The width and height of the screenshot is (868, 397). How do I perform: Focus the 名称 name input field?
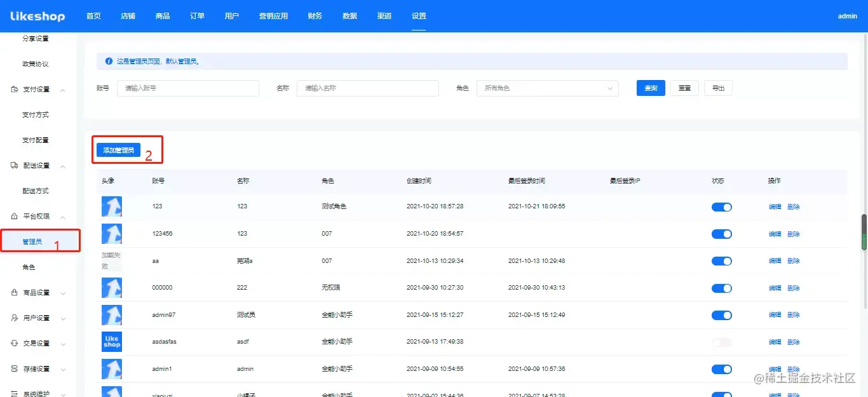(368, 88)
